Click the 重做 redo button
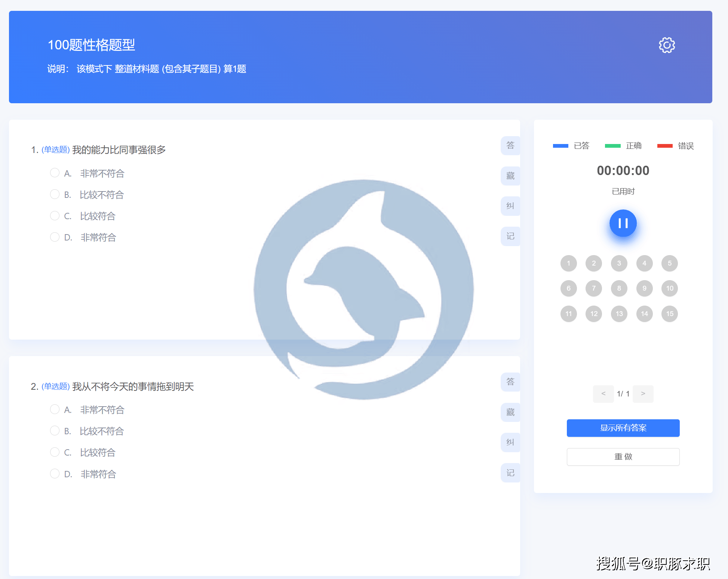 click(x=623, y=457)
